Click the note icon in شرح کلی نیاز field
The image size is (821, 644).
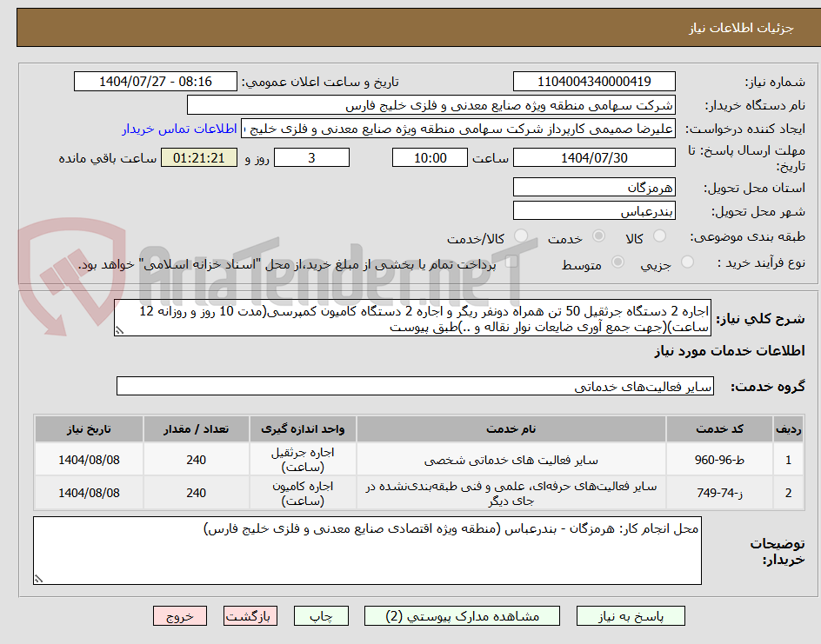click(x=120, y=331)
